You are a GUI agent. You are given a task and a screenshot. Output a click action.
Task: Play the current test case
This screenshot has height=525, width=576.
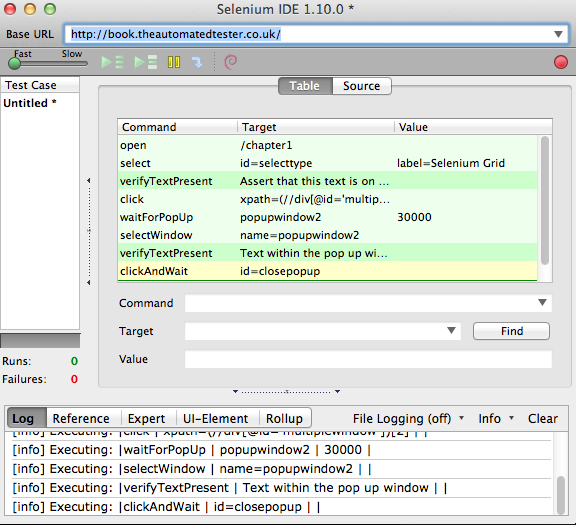coord(145,62)
